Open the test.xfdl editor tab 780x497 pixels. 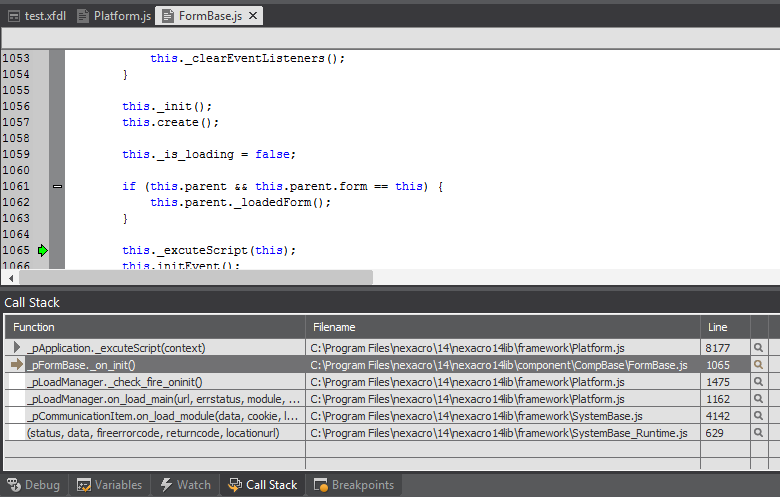[x=37, y=16]
